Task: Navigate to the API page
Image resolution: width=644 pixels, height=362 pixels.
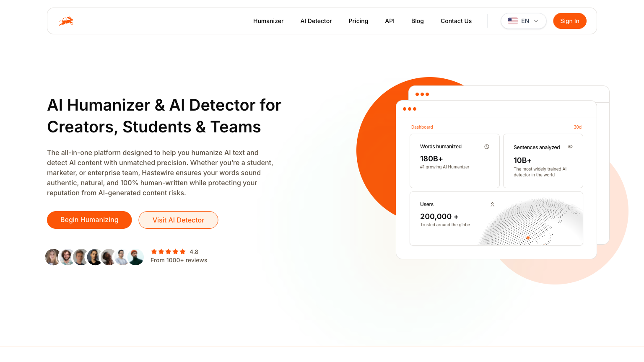Action: tap(390, 21)
